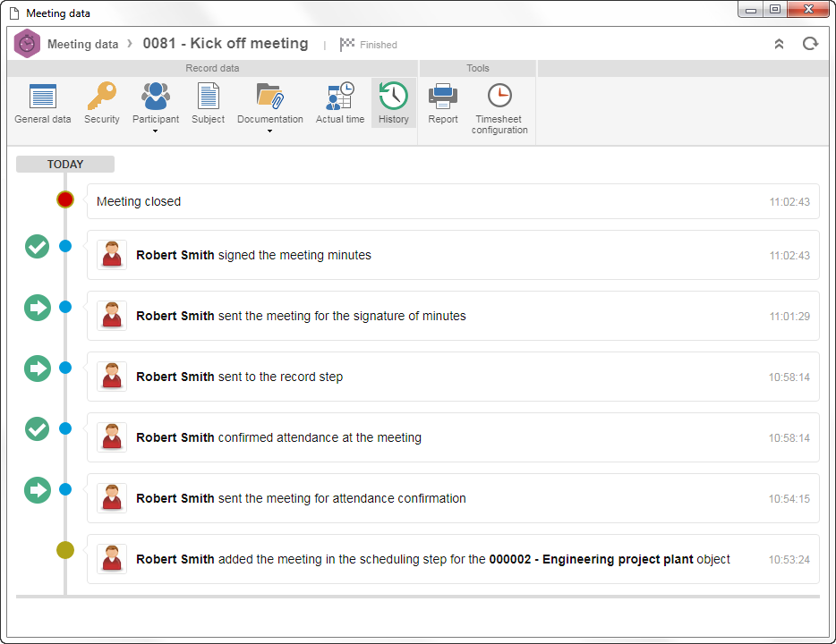The height and width of the screenshot is (644, 836).
Task: Click arrow icon for signature of minutes entry
Action: [38, 308]
